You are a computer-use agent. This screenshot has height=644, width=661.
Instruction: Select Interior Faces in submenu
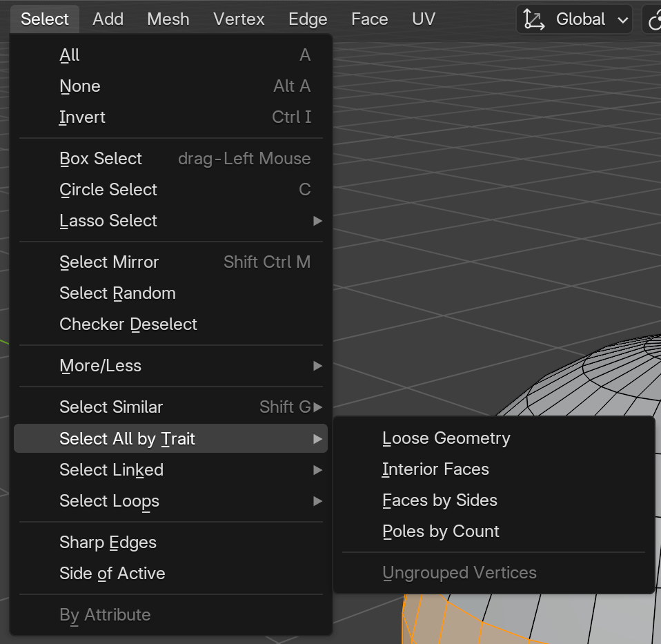point(493,469)
